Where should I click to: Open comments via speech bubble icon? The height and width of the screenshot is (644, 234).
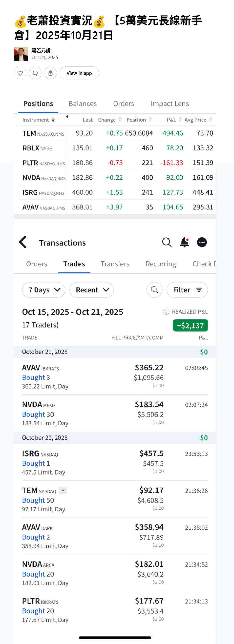(x=35, y=73)
